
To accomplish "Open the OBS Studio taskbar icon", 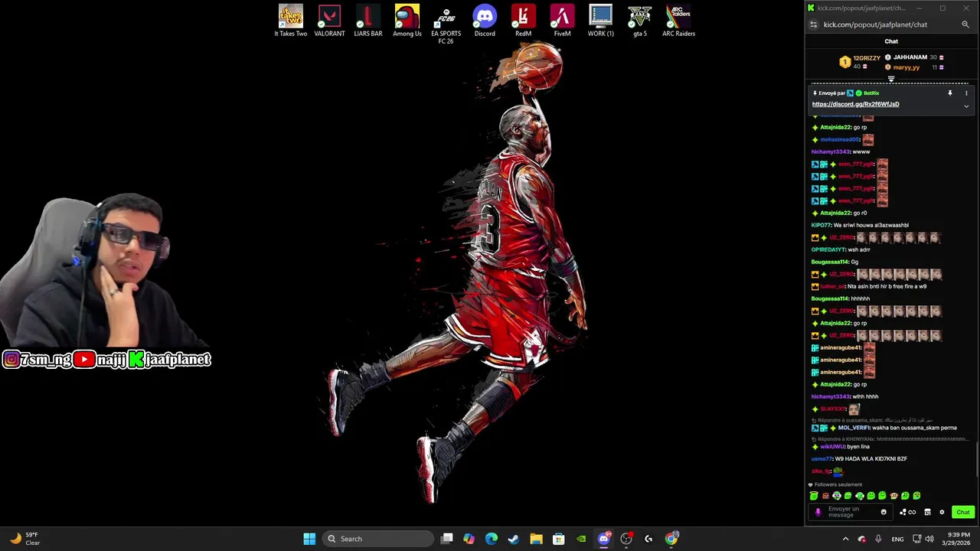I will [x=626, y=539].
